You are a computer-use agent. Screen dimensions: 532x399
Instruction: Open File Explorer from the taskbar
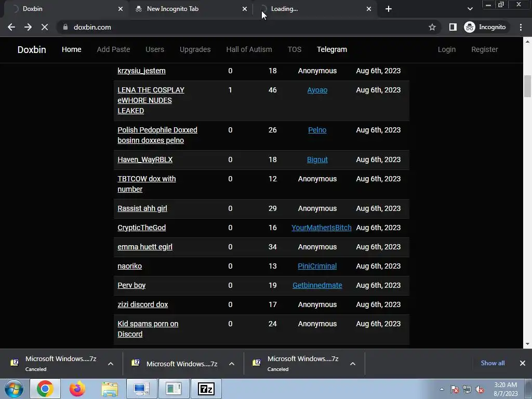point(110,389)
